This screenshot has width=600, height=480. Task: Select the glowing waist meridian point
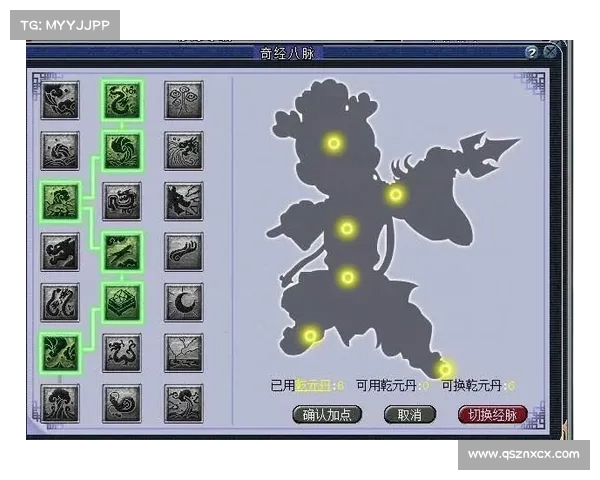click(x=348, y=276)
